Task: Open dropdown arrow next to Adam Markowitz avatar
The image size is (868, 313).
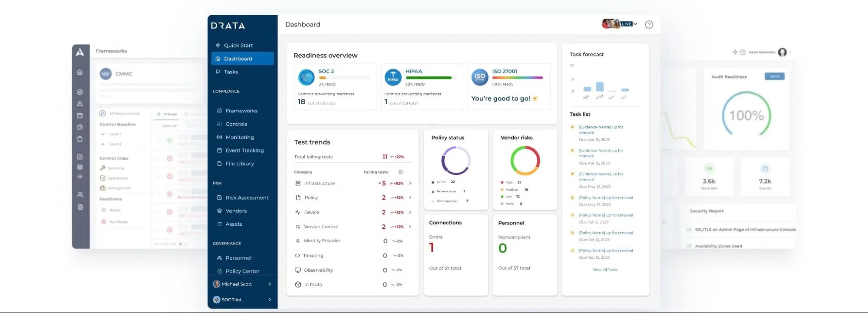Action: (x=790, y=53)
